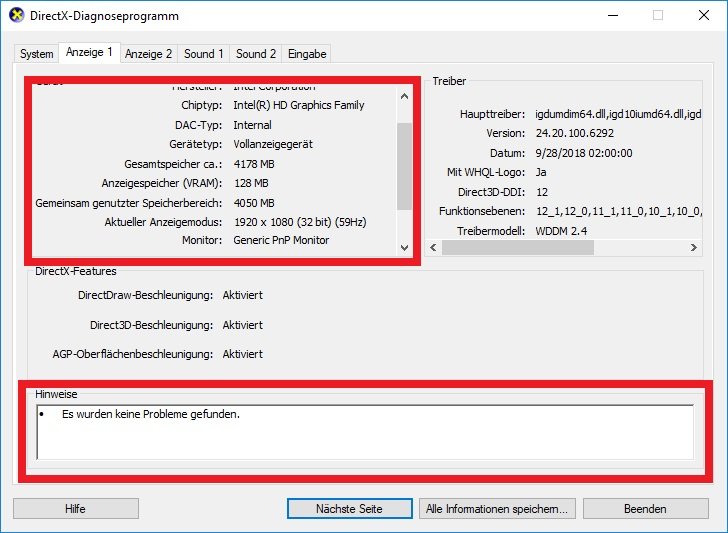Click the Intel(R) HD Graphics Family value
The width and height of the screenshot is (728, 533).
(299, 105)
